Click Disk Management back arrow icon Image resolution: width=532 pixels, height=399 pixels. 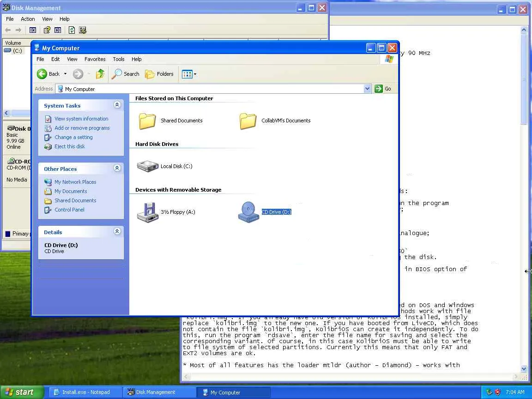tap(8, 30)
